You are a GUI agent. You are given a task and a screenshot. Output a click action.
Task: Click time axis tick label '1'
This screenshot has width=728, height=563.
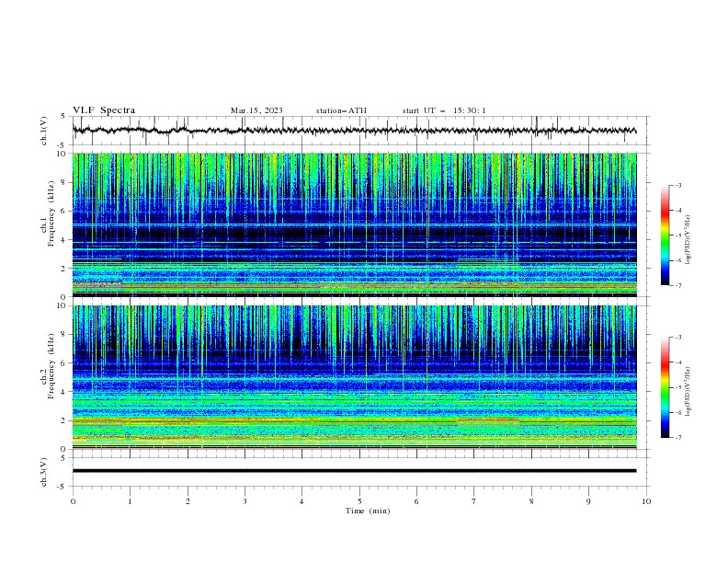(x=130, y=501)
